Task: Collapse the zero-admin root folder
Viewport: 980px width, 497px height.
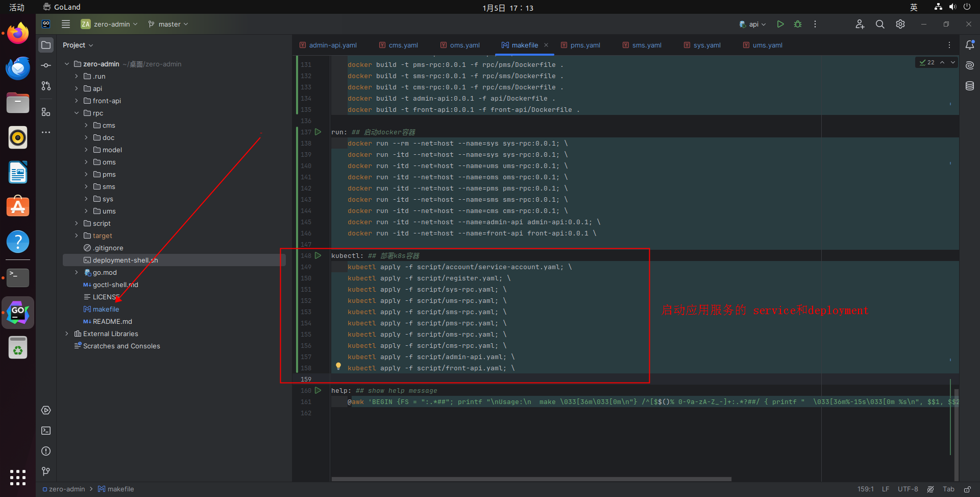Action: click(66, 64)
